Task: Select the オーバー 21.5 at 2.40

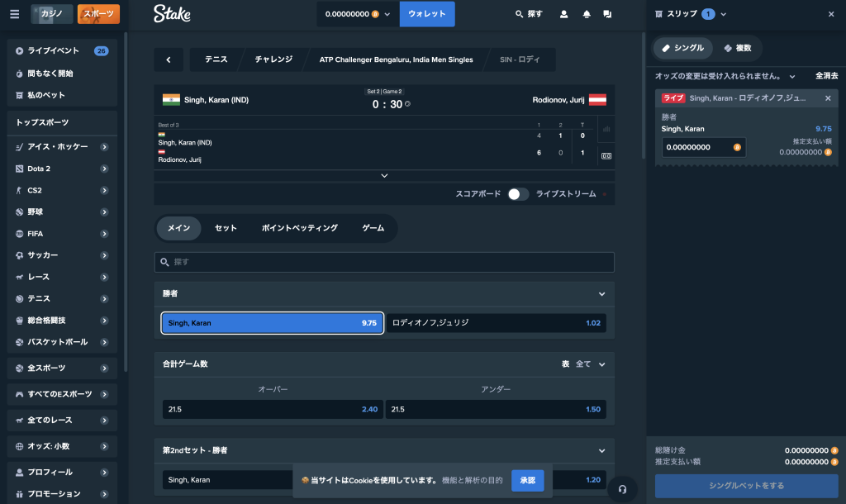Action: [x=273, y=409]
